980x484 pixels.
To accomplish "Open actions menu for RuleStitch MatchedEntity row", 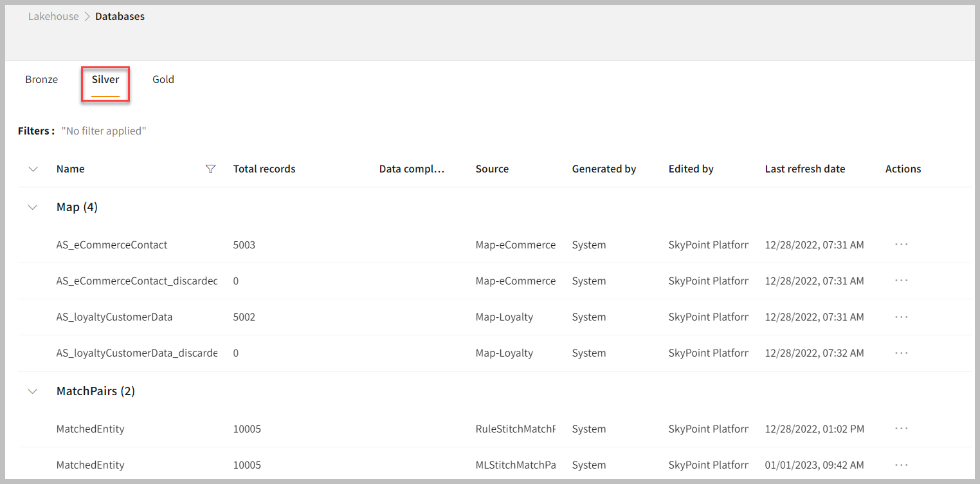I will click(x=901, y=429).
